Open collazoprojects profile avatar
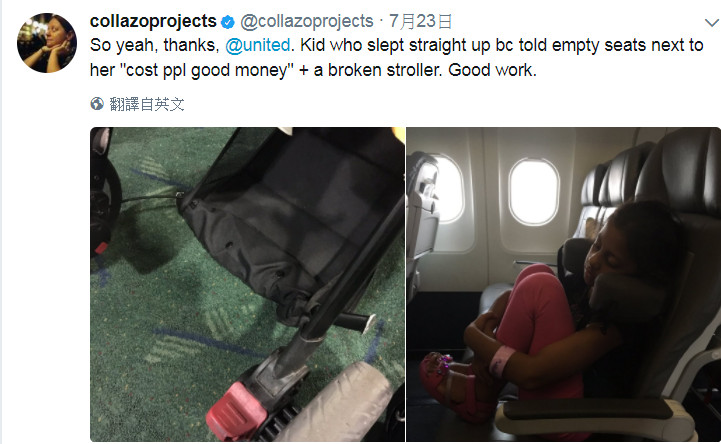This screenshot has width=721, height=444. (x=47, y=43)
